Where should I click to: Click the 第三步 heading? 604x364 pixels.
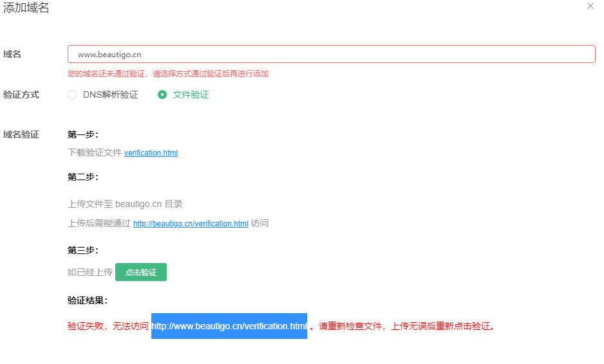tap(82, 250)
